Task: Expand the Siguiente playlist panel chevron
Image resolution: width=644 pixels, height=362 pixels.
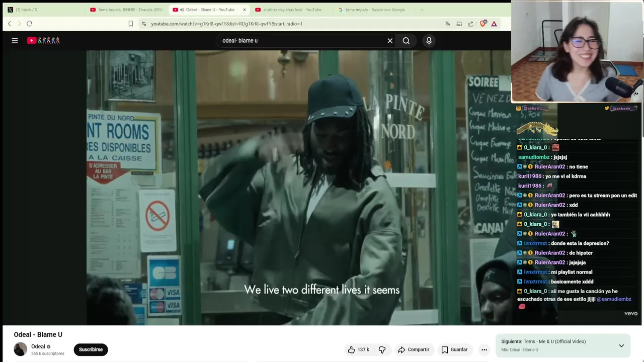Action: pos(621,346)
